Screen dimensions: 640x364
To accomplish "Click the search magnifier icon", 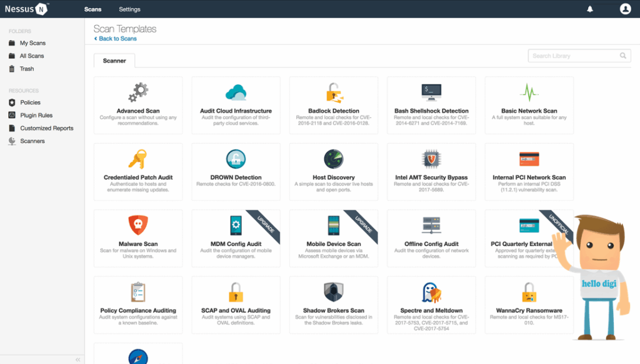I will 623,56.
